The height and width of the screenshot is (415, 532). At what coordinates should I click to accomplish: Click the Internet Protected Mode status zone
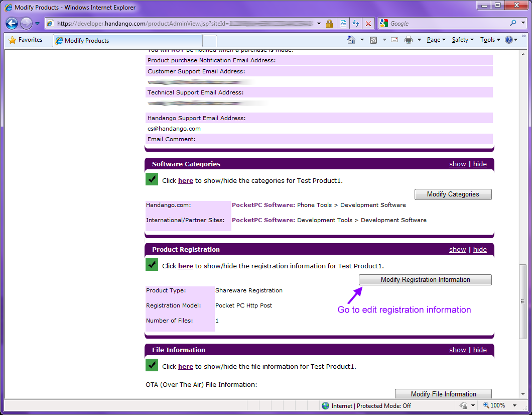(366, 406)
